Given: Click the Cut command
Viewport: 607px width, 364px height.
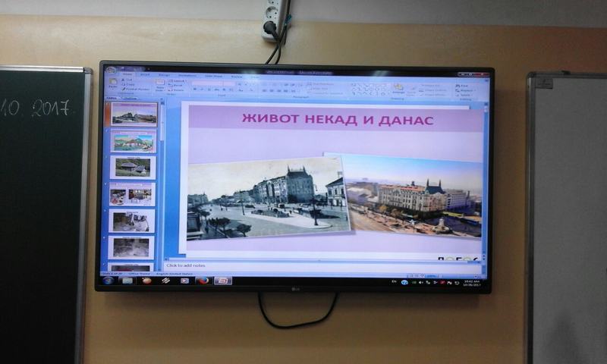Looking at the screenshot, I should click(127, 80).
